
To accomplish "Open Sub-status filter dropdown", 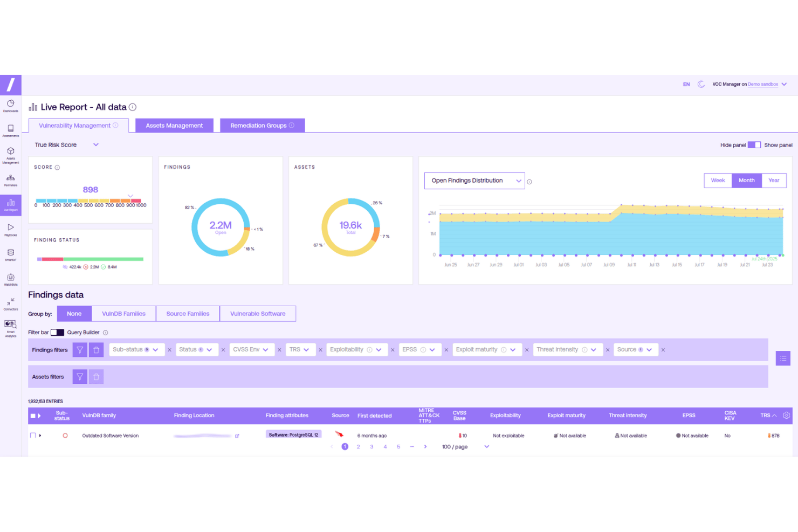I will 136,350.
